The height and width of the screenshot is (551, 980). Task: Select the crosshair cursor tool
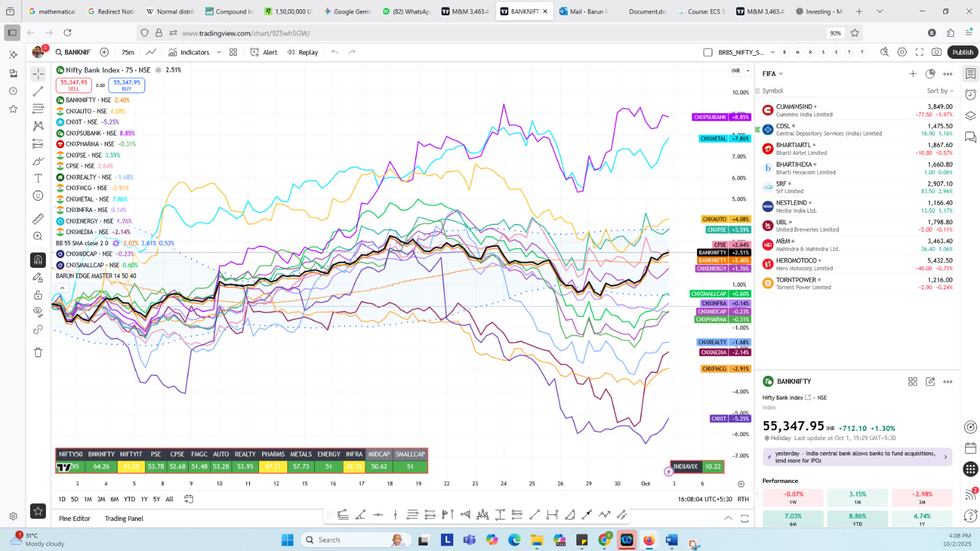[x=38, y=74]
